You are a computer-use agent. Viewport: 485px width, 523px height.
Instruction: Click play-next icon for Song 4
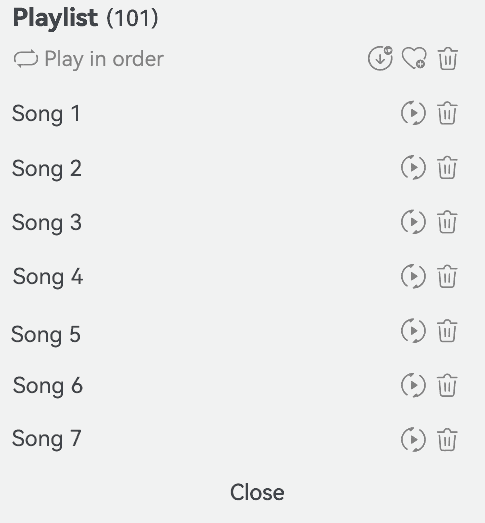[x=413, y=276]
